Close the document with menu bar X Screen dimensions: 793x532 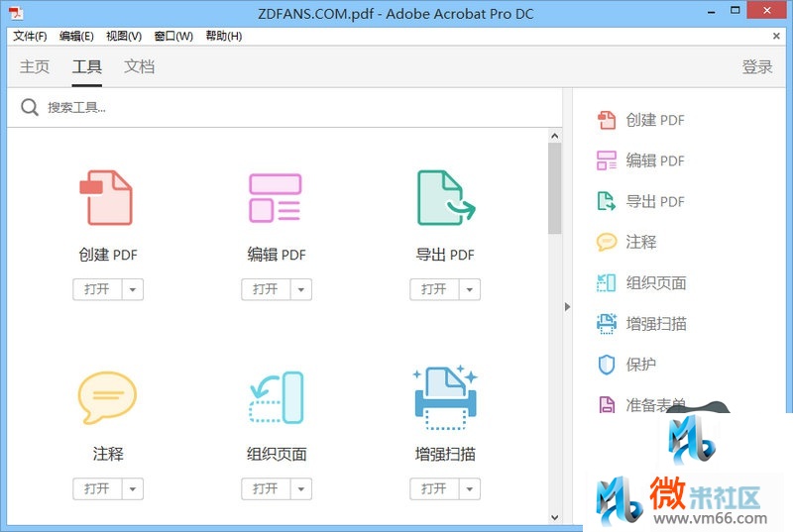[776, 36]
